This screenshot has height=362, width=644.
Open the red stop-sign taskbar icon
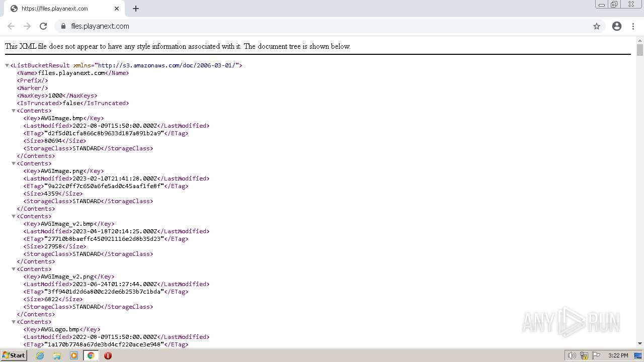tap(108, 355)
